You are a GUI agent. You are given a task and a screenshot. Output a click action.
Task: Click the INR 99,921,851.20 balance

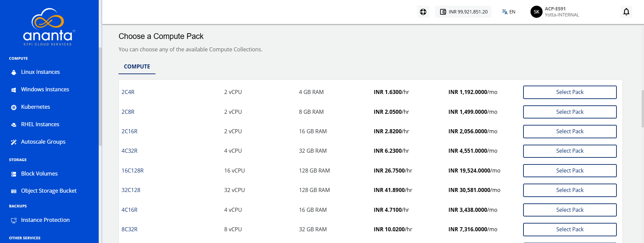click(x=468, y=12)
